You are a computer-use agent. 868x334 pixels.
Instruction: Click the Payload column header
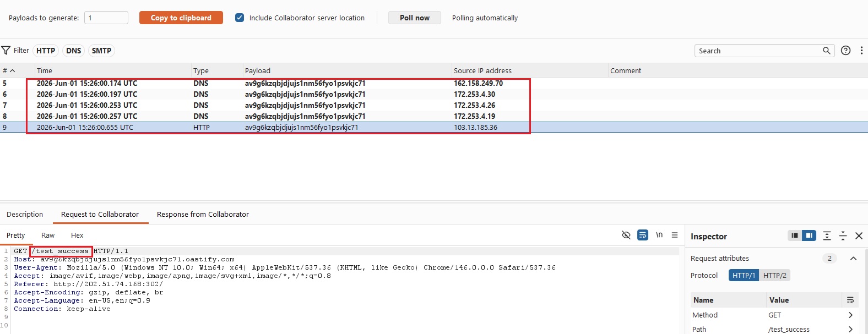coord(347,70)
